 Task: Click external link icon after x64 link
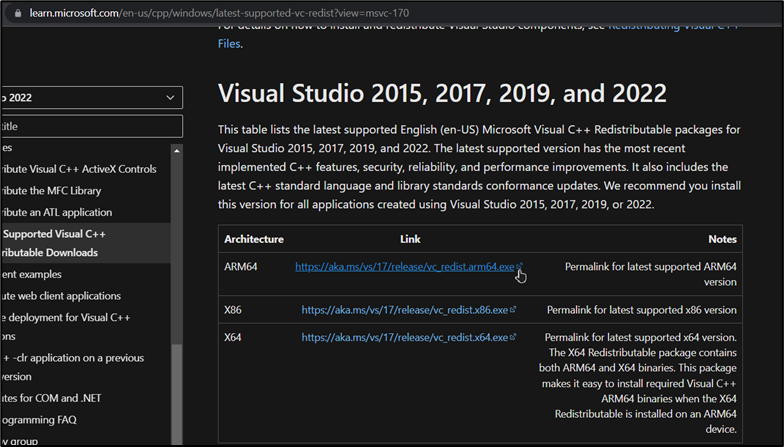(512, 337)
